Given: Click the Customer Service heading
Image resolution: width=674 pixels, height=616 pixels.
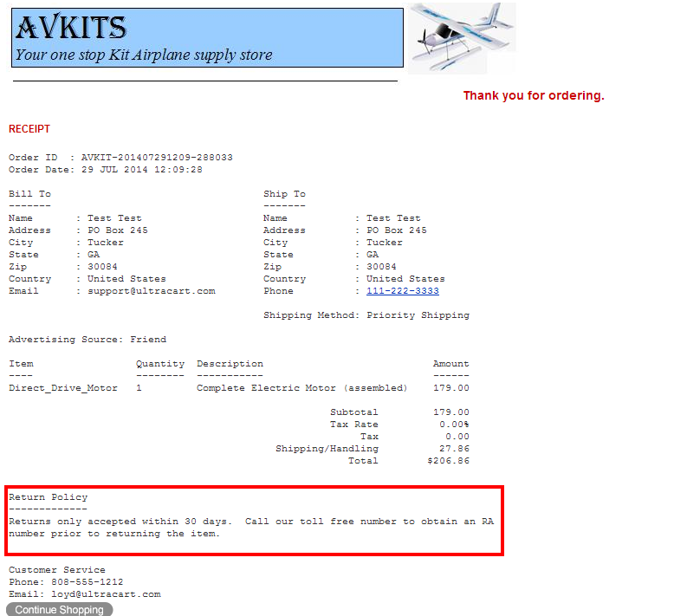Looking at the screenshot, I should [x=57, y=570].
